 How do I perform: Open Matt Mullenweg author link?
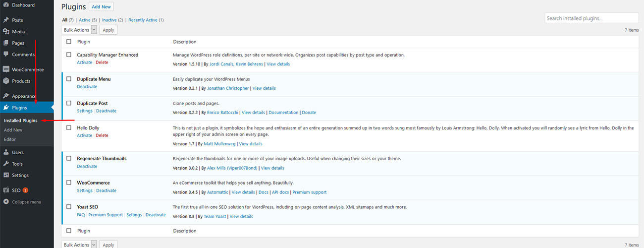coord(220,144)
